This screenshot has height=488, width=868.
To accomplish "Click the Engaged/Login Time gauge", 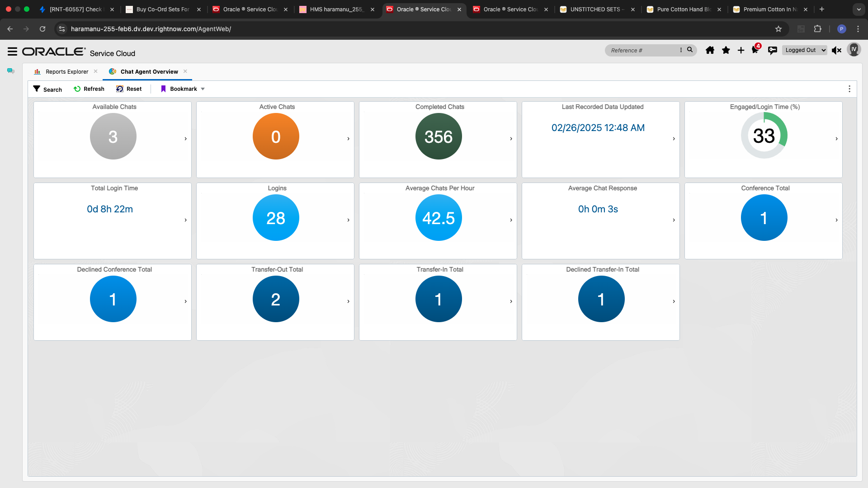I will click(x=764, y=136).
